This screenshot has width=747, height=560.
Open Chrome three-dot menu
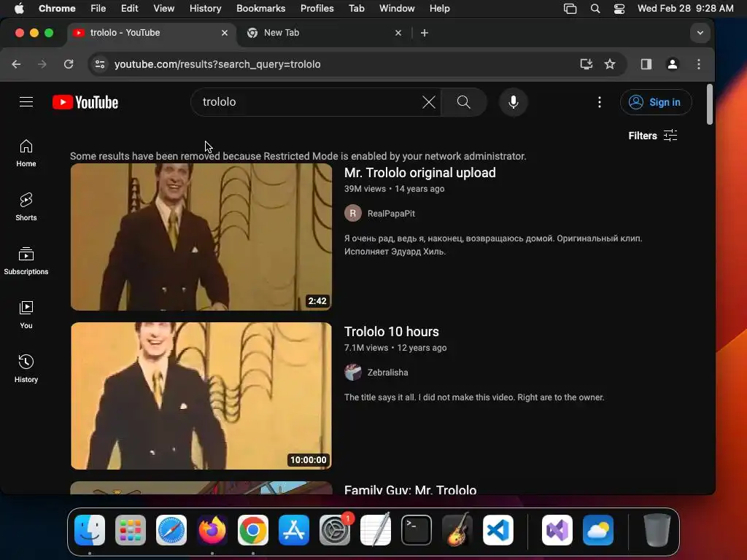click(698, 64)
